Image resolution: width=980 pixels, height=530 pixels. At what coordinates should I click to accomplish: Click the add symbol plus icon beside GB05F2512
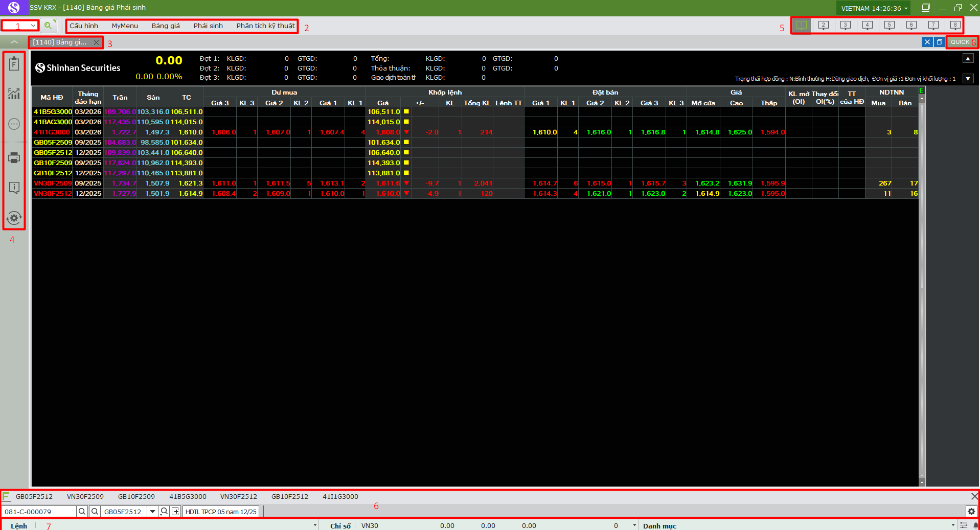(175, 512)
